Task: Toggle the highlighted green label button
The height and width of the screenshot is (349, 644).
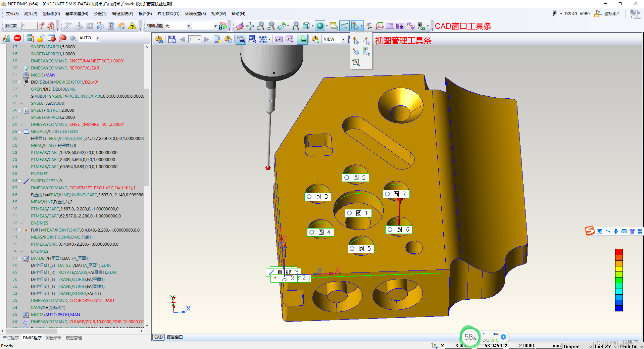Action: (x=302, y=39)
